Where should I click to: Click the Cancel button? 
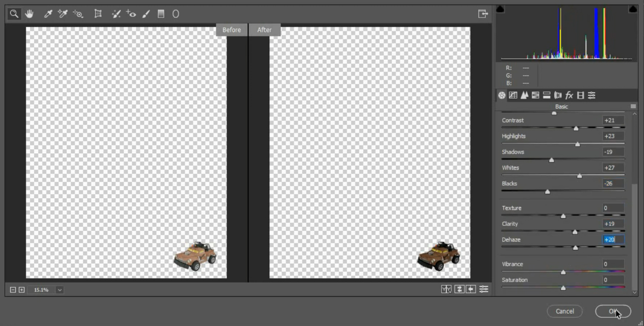(x=564, y=311)
